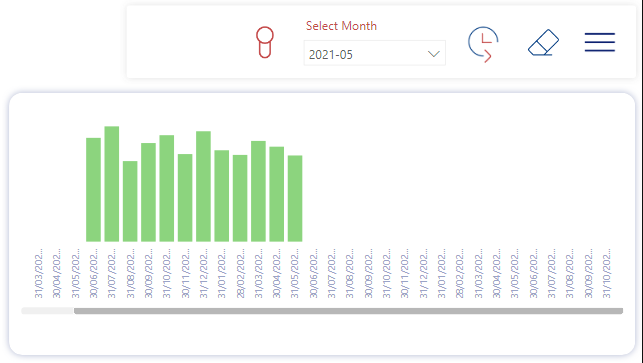Select the first green bar in the series
This screenshot has width=643, height=363.
[x=93, y=189]
